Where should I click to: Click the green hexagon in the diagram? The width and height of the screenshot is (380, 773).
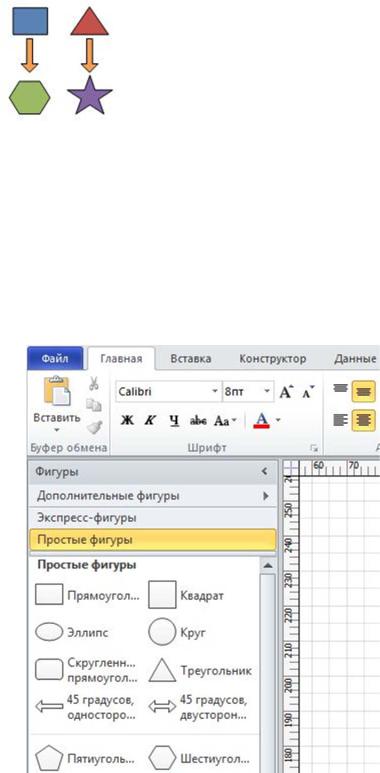[30, 98]
